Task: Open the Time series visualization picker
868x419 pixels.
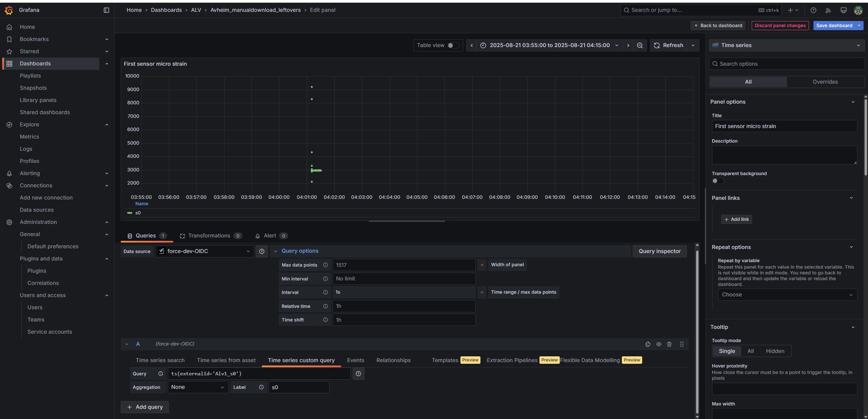Action: tap(786, 45)
